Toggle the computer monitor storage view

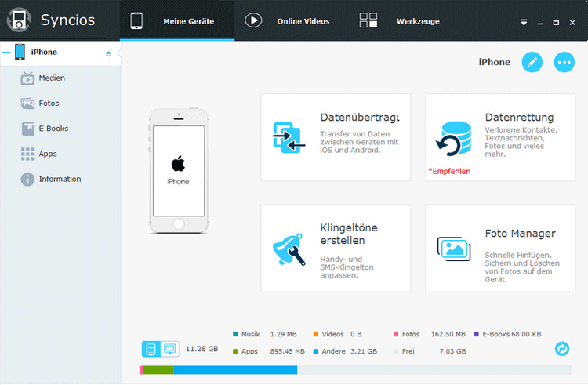(x=170, y=349)
